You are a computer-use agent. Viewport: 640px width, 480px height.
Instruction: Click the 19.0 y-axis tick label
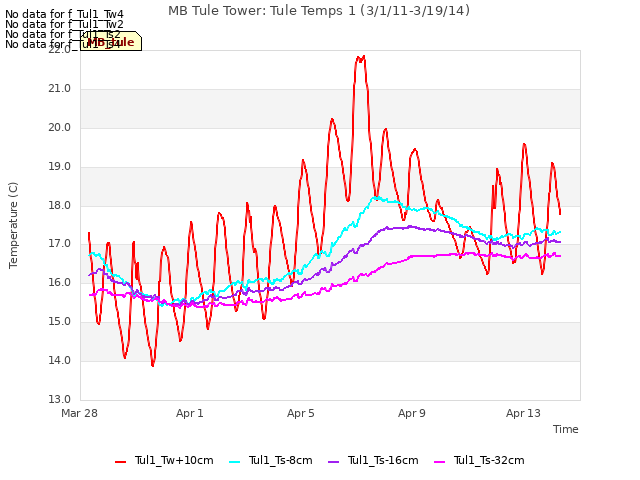point(60,167)
